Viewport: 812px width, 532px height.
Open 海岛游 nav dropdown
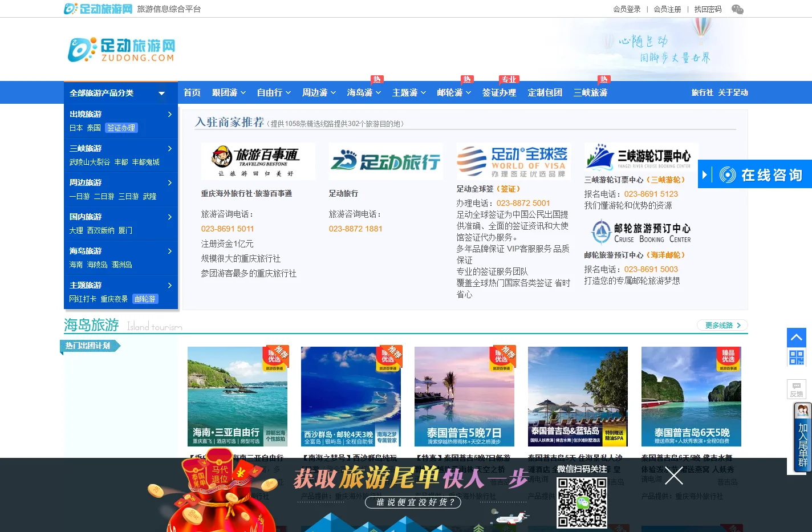click(x=364, y=92)
